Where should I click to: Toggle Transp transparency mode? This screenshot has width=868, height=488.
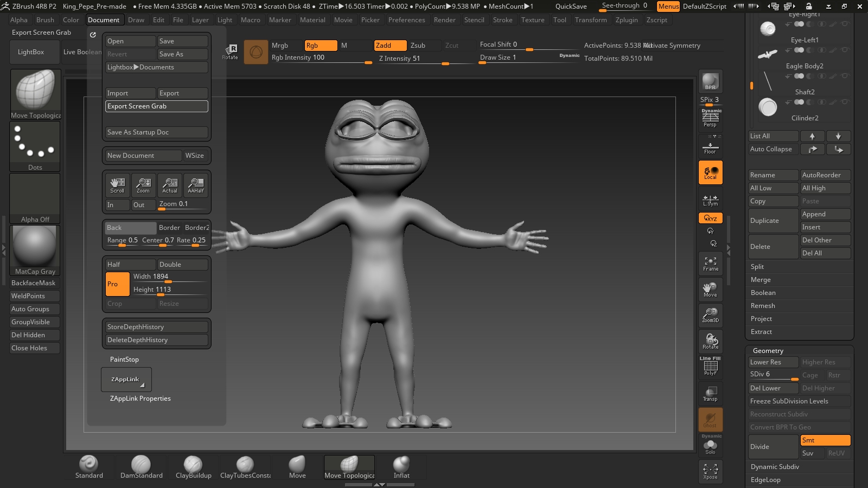pyautogui.click(x=710, y=394)
